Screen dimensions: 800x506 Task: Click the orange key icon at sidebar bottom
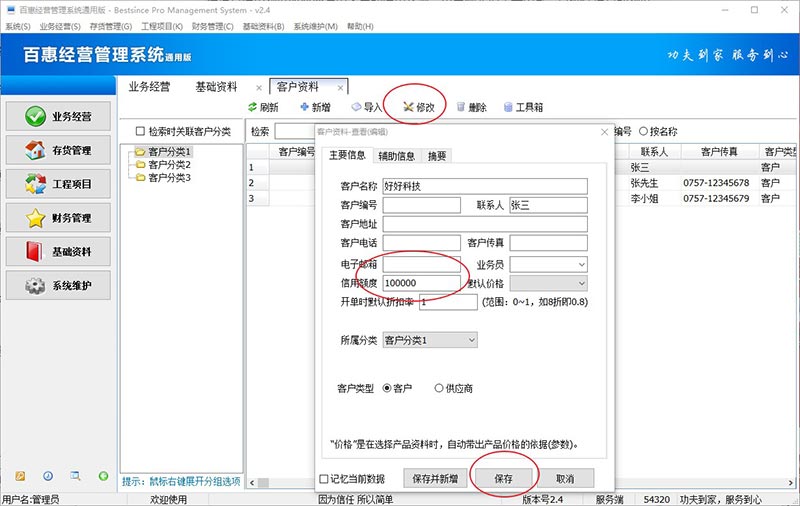pos(20,476)
